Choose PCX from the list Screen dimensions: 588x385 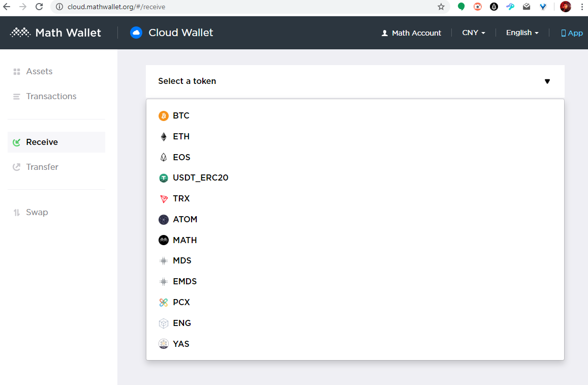(355, 303)
